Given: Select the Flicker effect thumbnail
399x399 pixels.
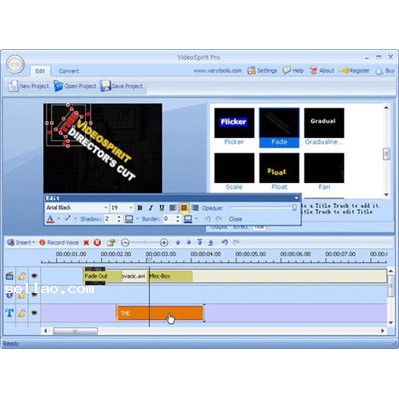Looking at the screenshot, I should tap(234, 127).
